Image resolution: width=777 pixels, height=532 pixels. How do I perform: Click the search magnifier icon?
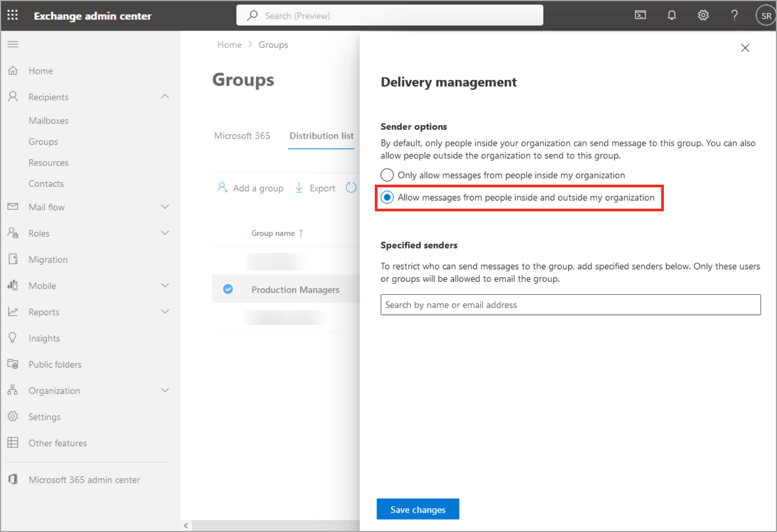click(252, 15)
